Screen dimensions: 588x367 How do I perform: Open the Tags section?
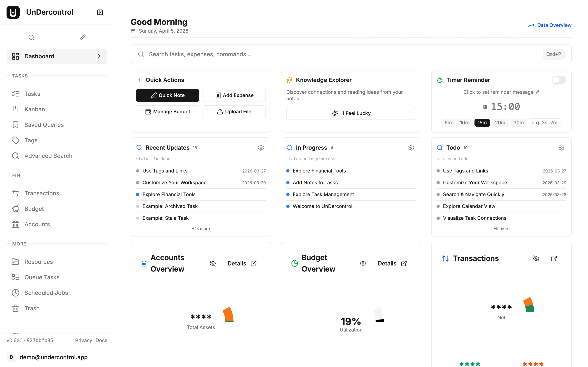[x=31, y=140]
